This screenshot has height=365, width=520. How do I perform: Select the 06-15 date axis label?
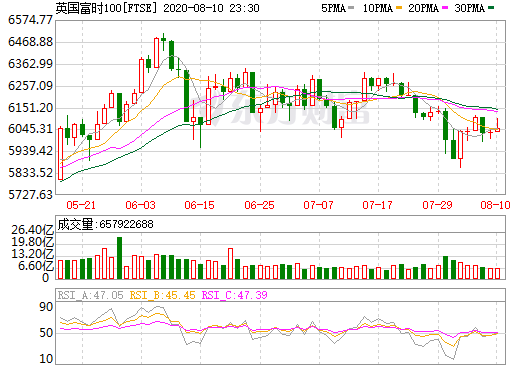click(x=199, y=205)
